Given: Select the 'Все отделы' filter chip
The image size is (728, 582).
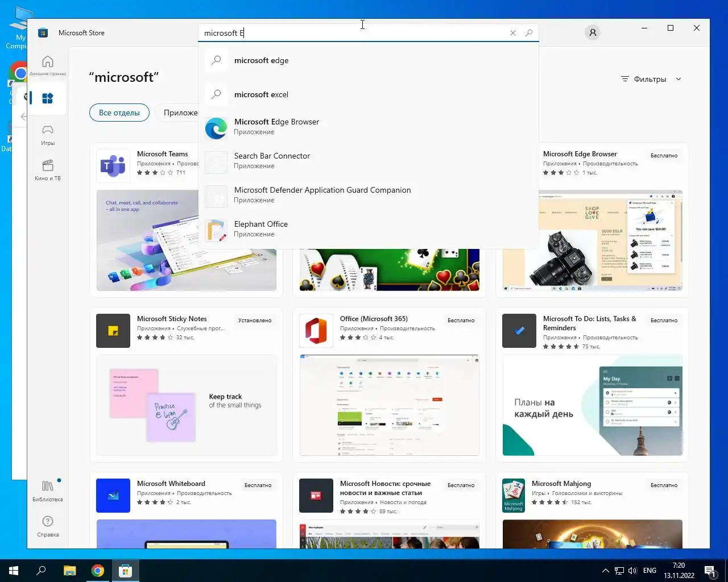Looking at the screenshot, I should 119,113.
